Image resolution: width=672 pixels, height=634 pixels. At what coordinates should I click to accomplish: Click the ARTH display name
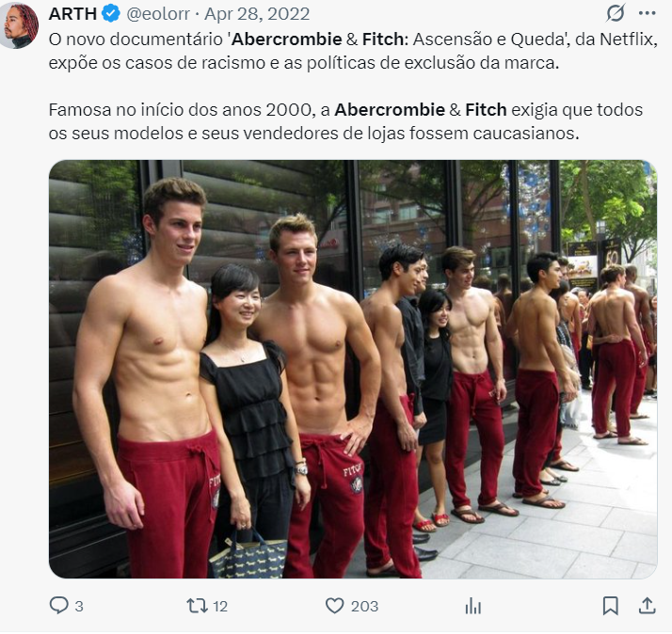point(72,14)
